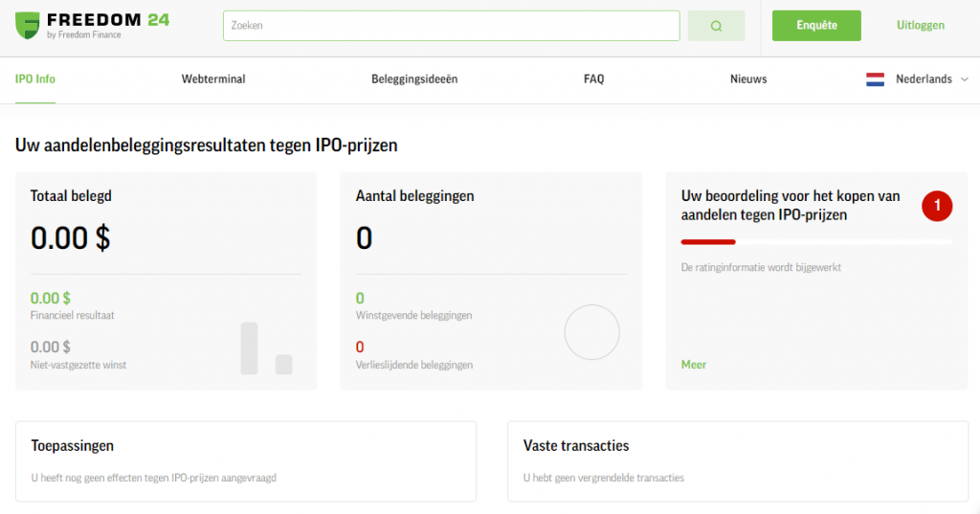The width and height of the screenshot is (980, 514).
Task: Expand the Nederlands language dropdown
Action: click(x=923, y=79)
